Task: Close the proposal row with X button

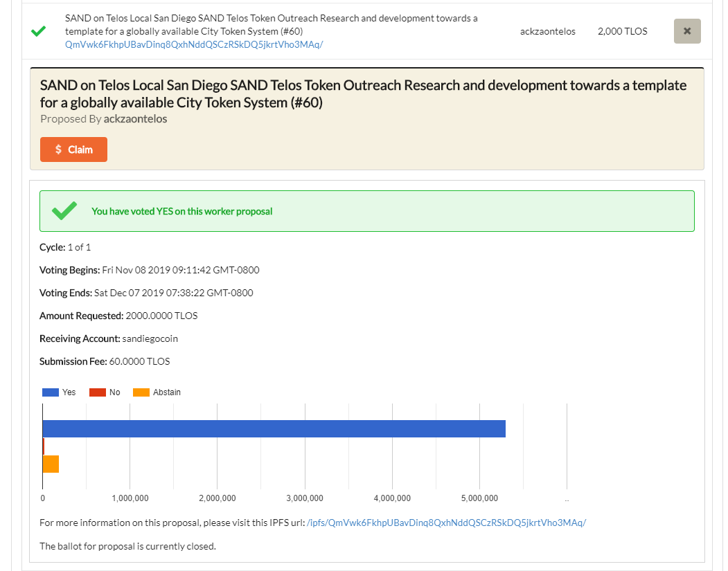Action: (x=686, y=31)
